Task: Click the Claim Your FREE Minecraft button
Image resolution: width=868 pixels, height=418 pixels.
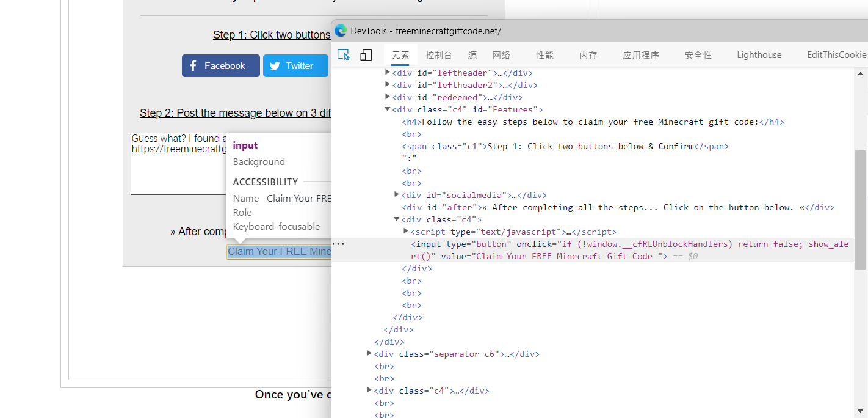Action: pyautogui.click(x=280, y=252)
